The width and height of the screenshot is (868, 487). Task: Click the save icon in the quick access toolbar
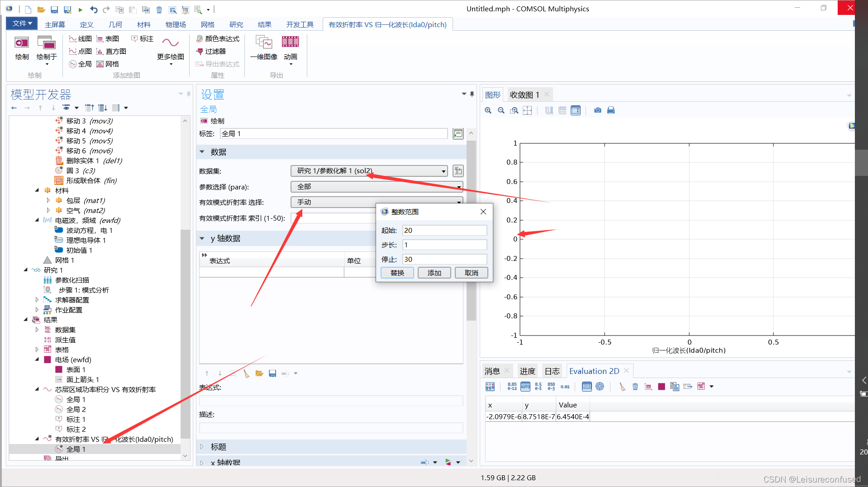(x=54, y=9)
